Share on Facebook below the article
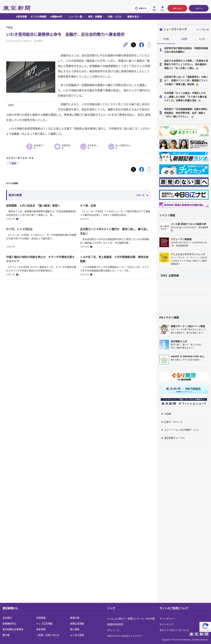This screenshot has width=211, height=644. click(x=142, y=170)
